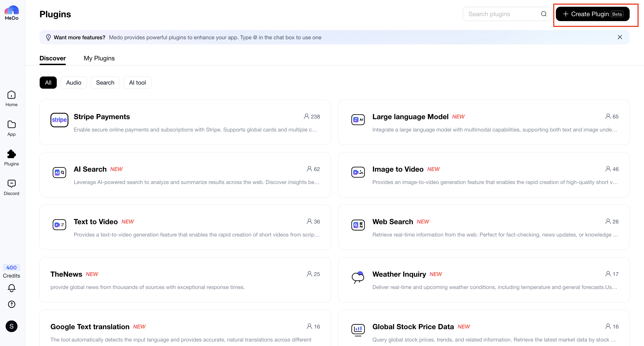Open the user avatar S

pyautogui.click(x=11, y=326)
